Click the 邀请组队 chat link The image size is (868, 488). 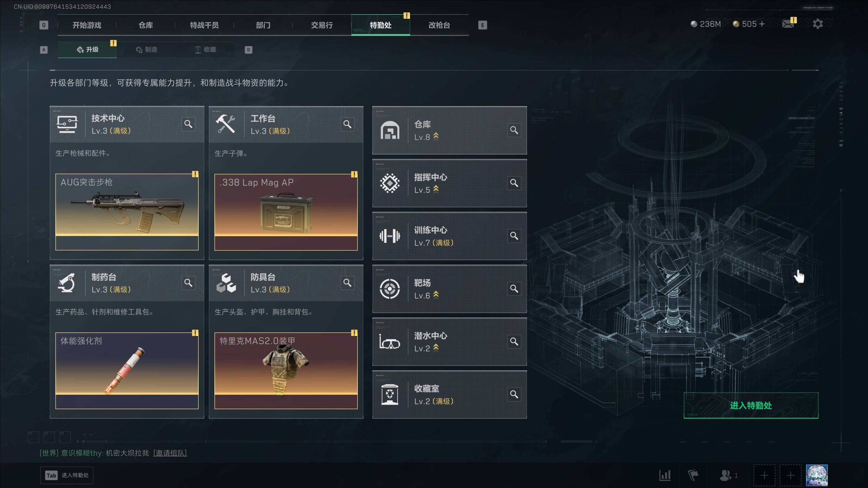click(x=170, y=453)
